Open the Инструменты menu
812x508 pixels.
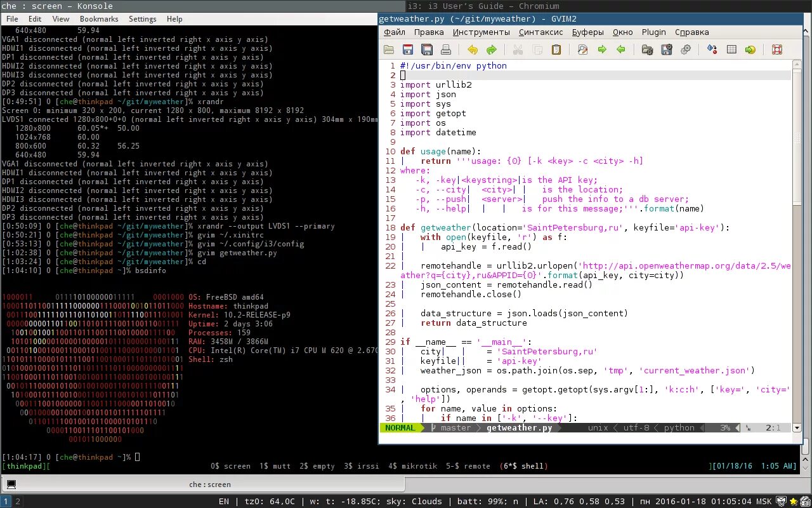[x=481, y=32]
